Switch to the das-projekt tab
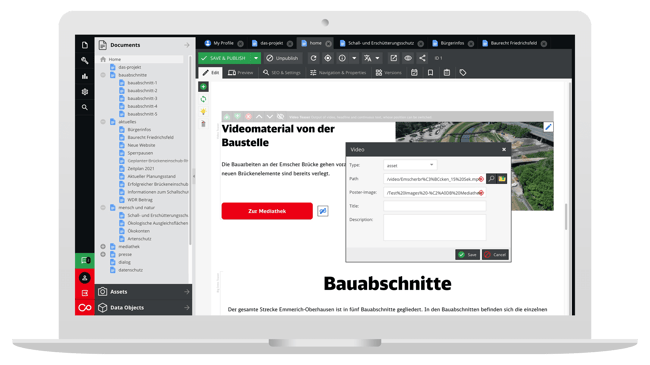Image resolution: width=650 pixels, height=365 pixels. tap(272, 43)
